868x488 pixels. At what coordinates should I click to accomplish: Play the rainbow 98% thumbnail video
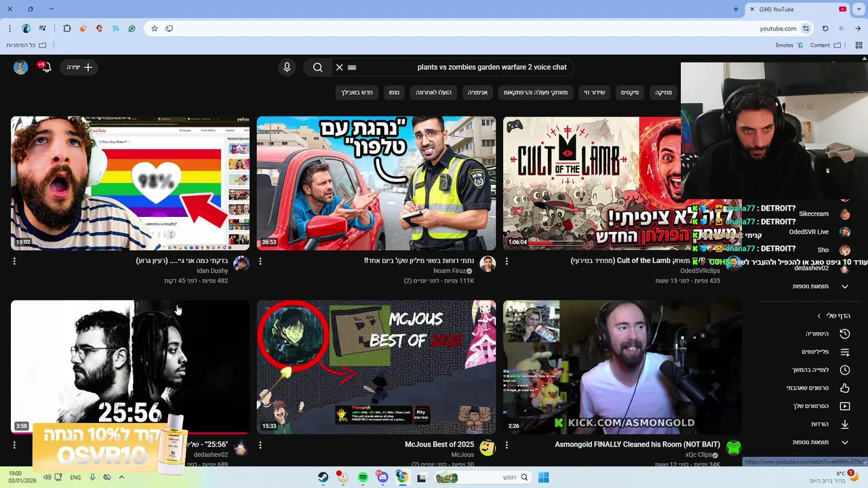pos(130,184)
